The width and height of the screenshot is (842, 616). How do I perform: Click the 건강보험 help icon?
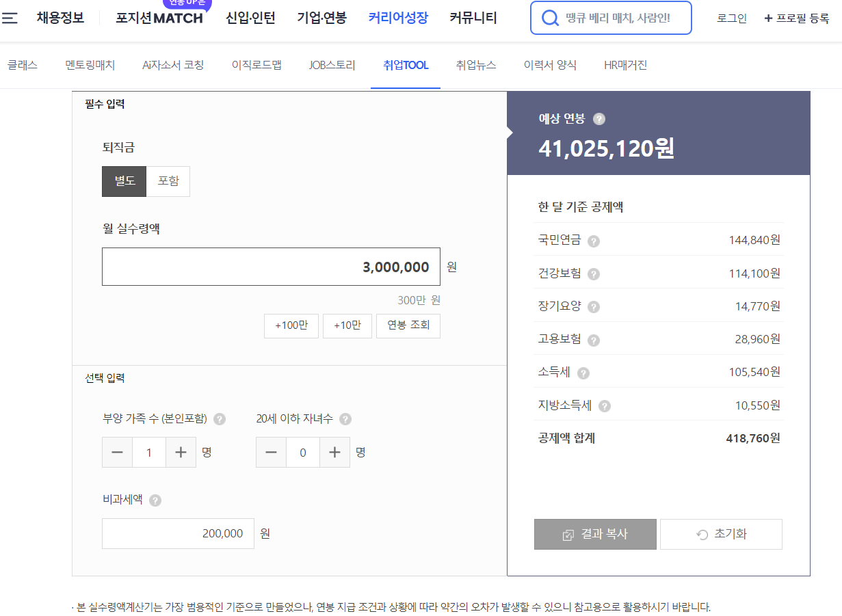click(593, 273)
